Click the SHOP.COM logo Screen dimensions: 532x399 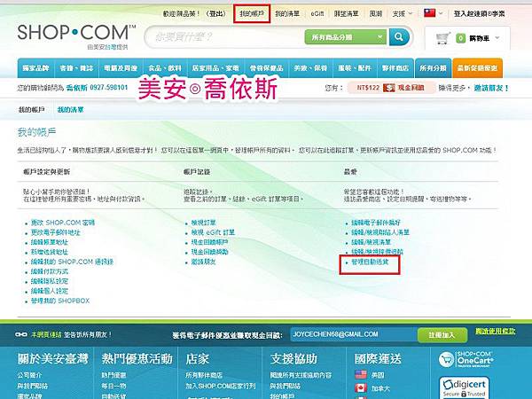point(76,32)
